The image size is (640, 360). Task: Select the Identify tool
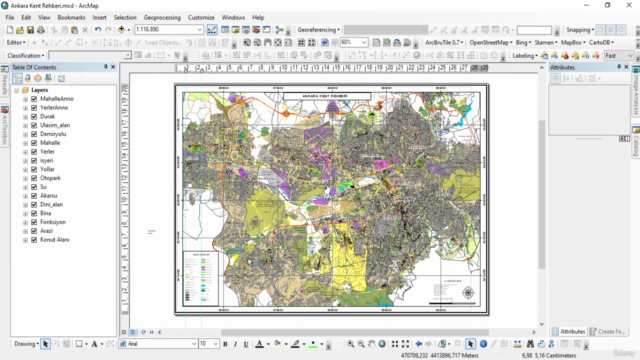483,344
